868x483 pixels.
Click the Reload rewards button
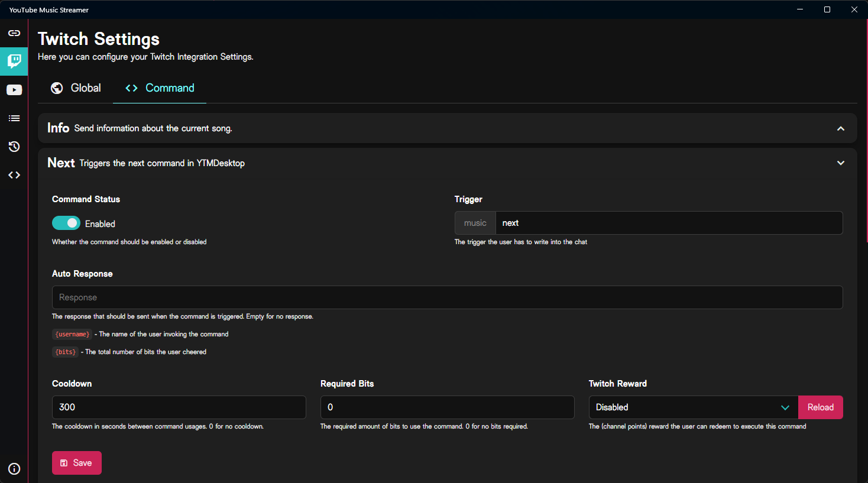(x=821, y=407)
